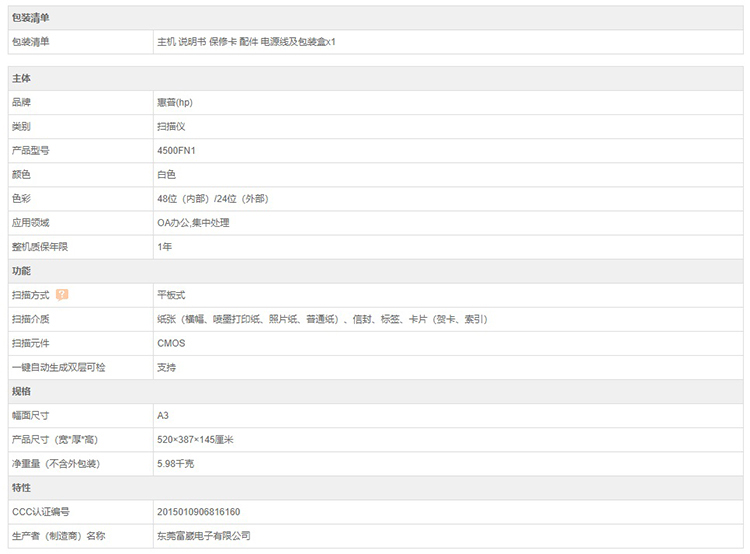Click CCC certification number 2015010906816160
This screenshot has width=750, height=554.
[198, 511]
